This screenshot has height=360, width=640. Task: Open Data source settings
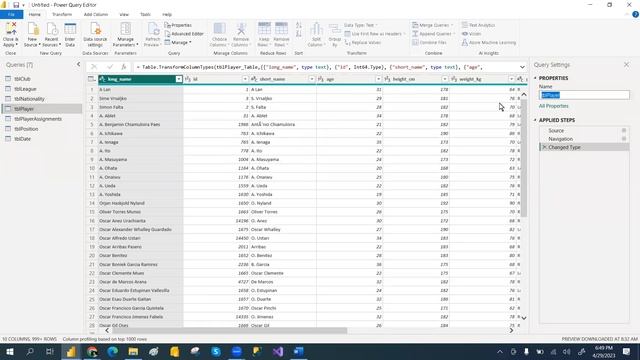[95, 34]
